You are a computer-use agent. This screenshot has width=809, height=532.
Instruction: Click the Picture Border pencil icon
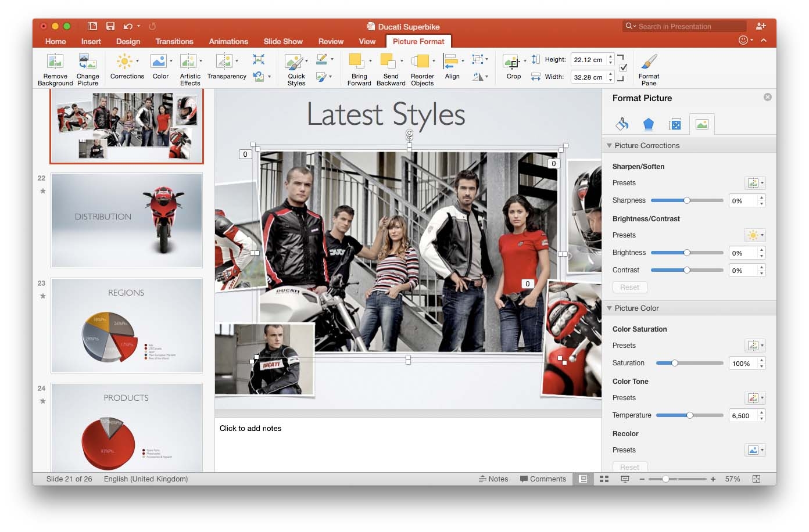[321, 59]
